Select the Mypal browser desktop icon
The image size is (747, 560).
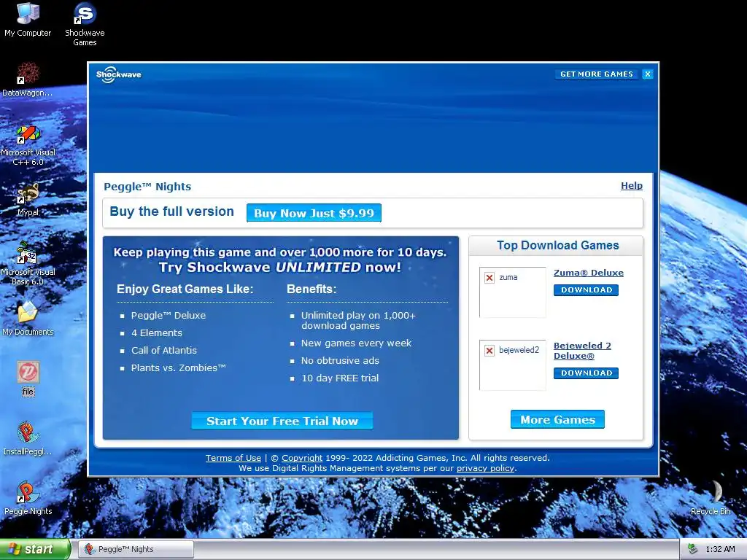click(x=28, y=199)
